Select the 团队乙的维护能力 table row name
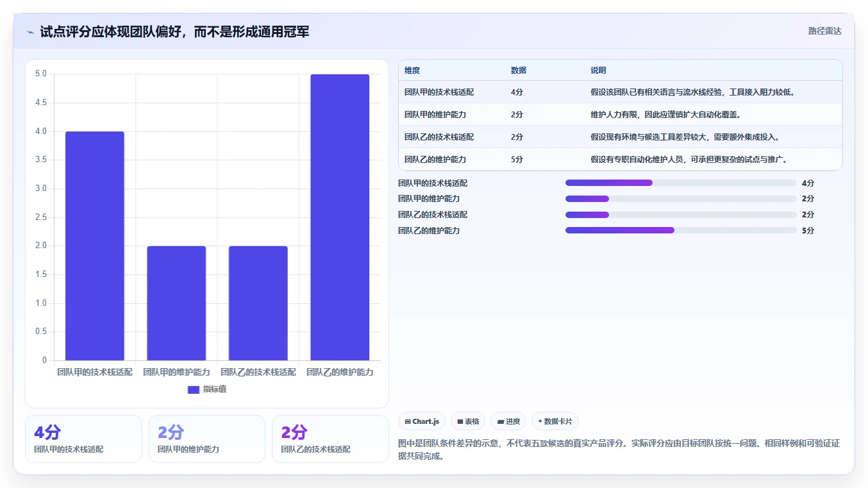 coord(435,160)
